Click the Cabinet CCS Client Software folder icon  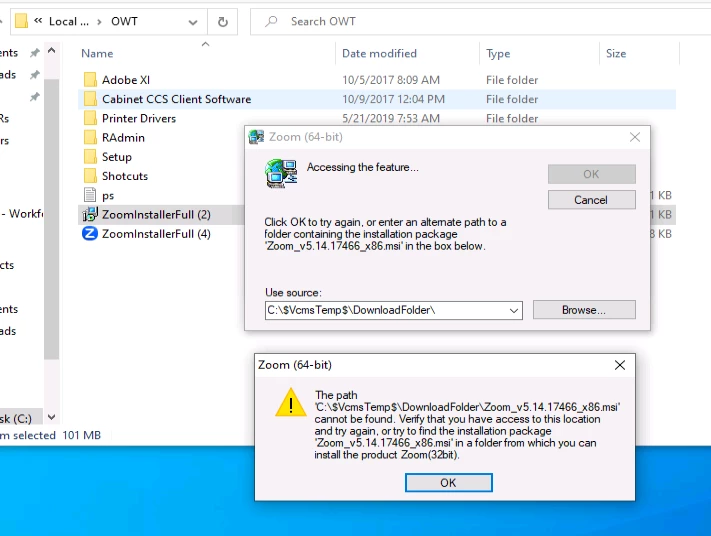(90, 99)
